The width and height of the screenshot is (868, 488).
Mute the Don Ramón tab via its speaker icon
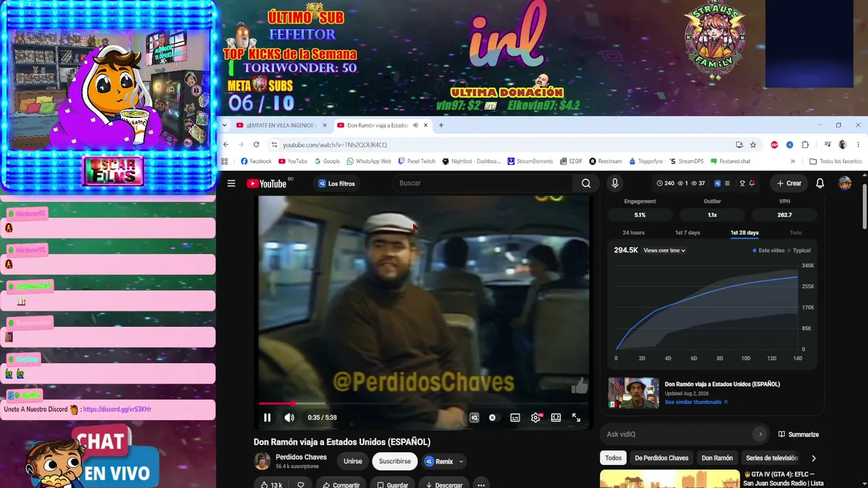pos(415,125)
